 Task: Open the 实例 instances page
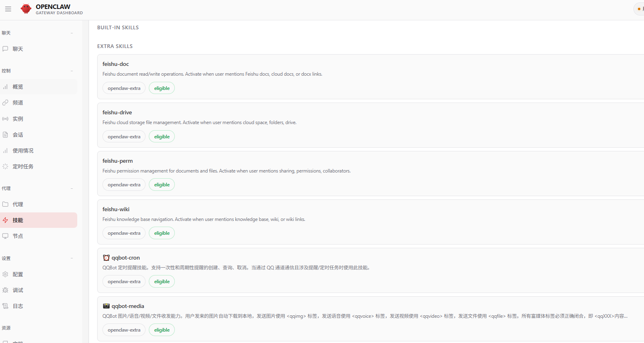click(39, 119)
